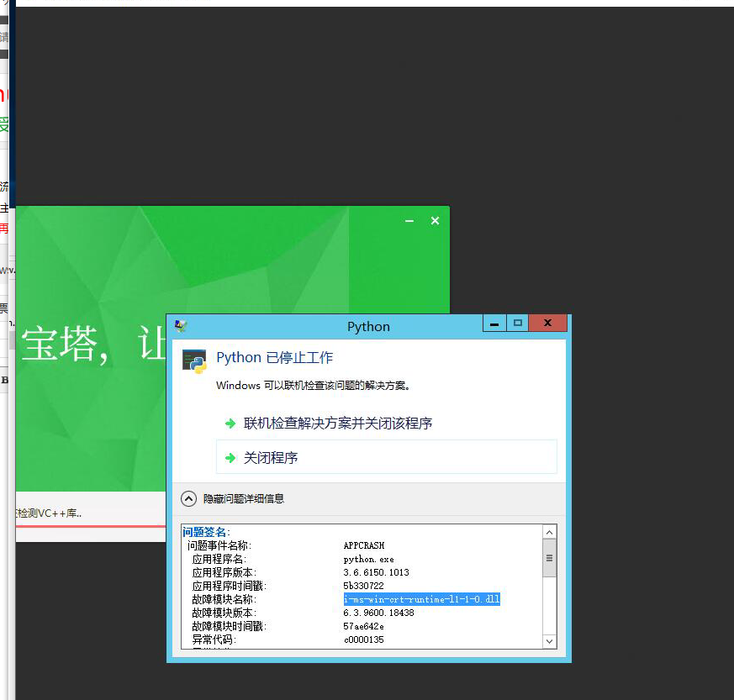The height and width of the screenshot is (700, 734).
Task: Click the APPCRASH event name in the details list
Action: (363, 545)
